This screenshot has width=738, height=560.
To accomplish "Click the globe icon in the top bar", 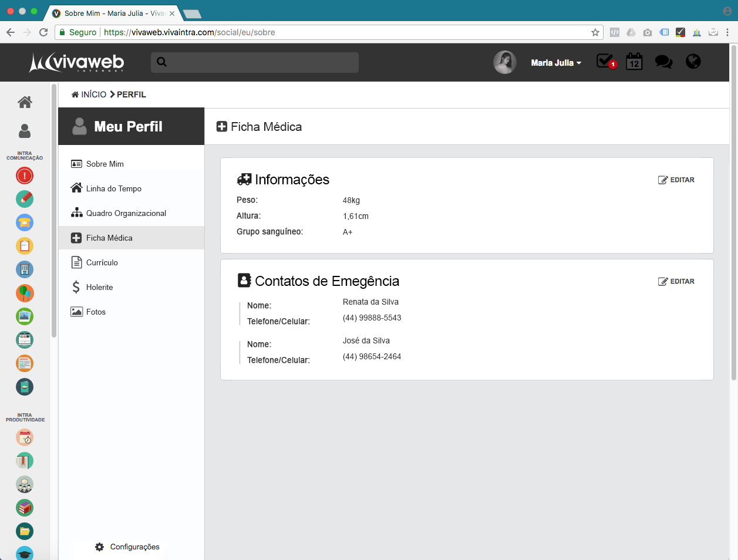I will [693, 62].
